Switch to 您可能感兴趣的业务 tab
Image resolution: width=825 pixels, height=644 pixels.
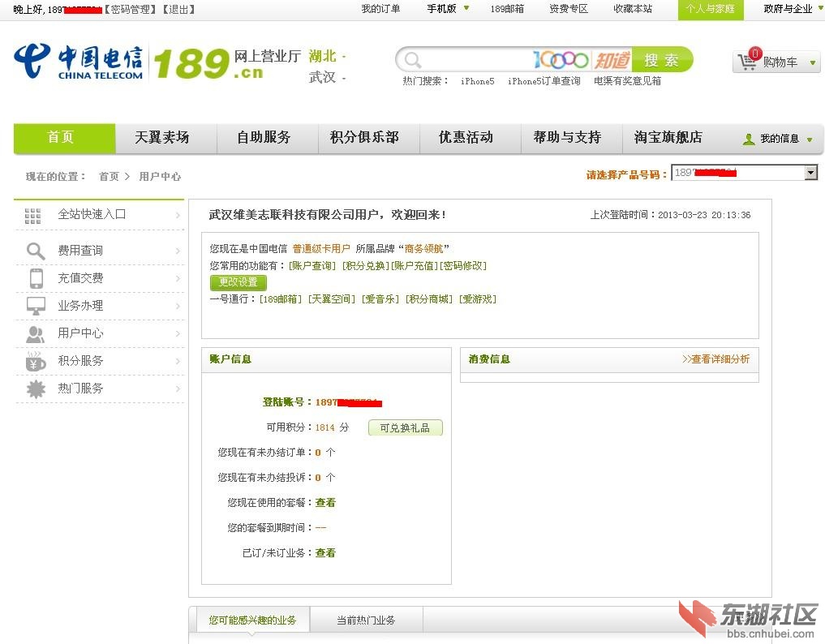coord(252,620)
